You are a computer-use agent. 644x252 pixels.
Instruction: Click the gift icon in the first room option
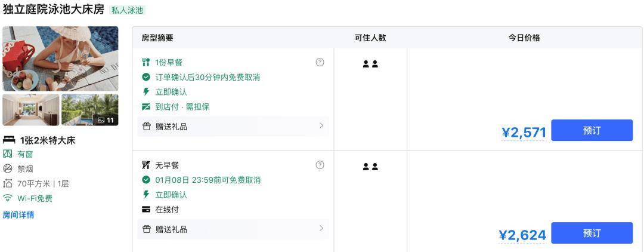tap(146, 127)
